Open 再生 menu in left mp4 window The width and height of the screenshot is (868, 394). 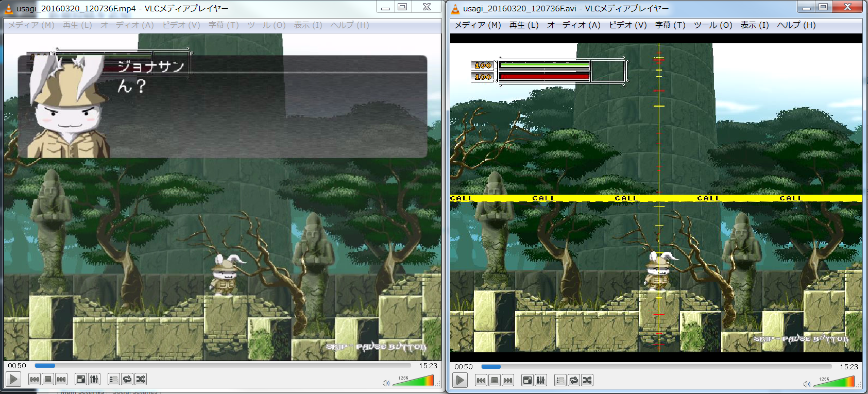(77, 25)
